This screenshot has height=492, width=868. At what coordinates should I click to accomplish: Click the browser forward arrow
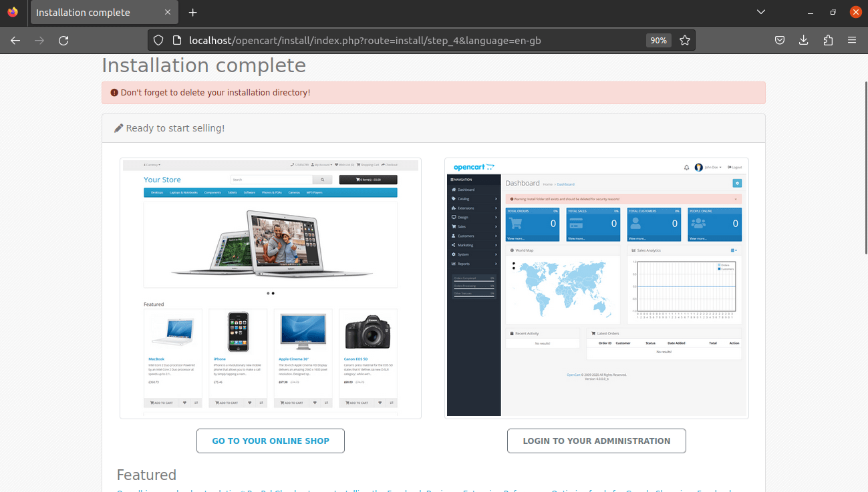pos(39,41)
